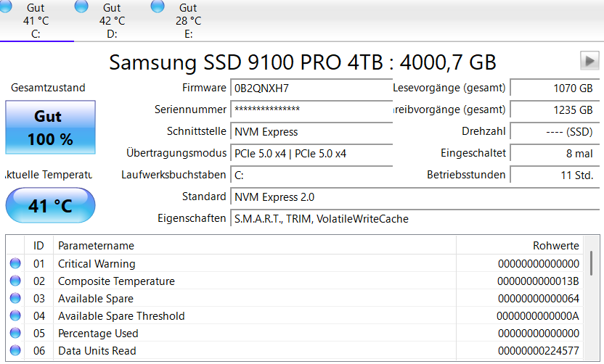The height and width of the screenshot is (364, 604).
Task: Click status orb of Percentage Used row
Action: point(15,333)
